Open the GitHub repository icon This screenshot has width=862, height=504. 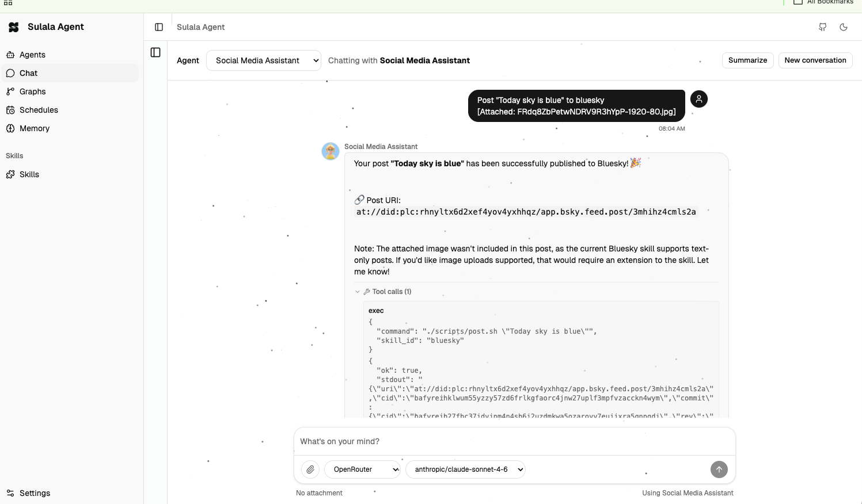click(823, 27)
